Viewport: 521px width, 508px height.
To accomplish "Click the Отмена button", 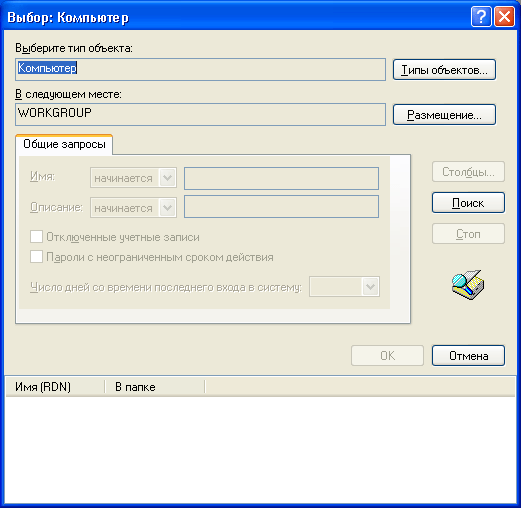I will [468, 356].
